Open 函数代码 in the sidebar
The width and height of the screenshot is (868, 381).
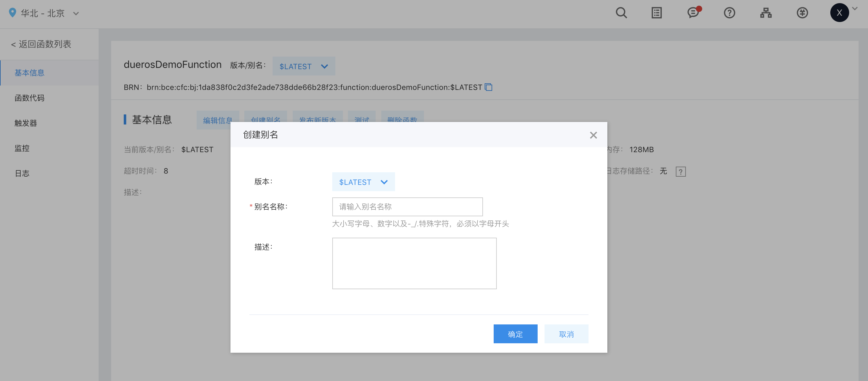(50, 98)
